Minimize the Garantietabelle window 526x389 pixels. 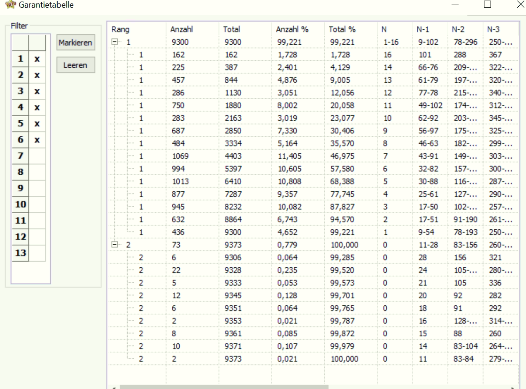pos(455,5)
